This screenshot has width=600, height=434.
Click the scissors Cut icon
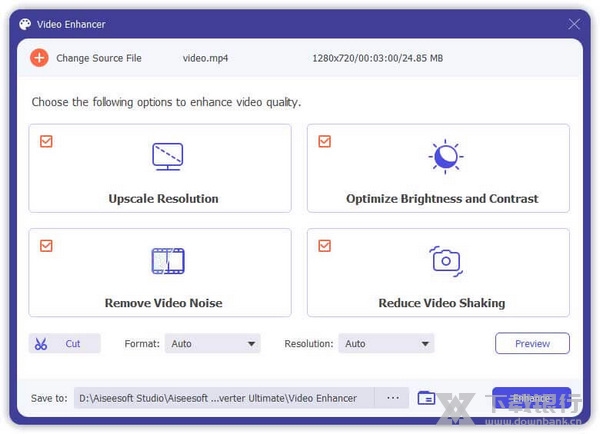pyautogui.click(x=41, y=344)
